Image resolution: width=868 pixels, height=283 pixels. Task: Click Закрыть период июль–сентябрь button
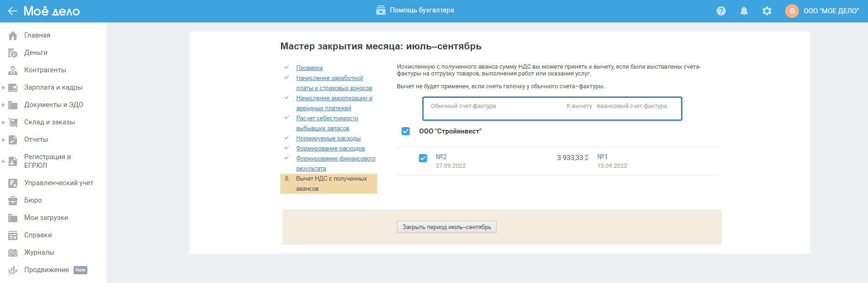point(446,227)
